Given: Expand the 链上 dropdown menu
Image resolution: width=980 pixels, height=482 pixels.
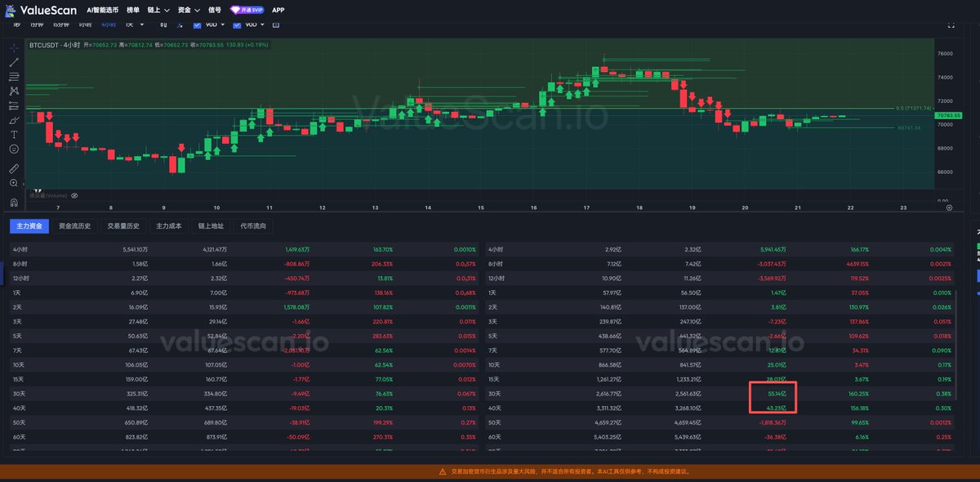Looking at the screenshot, I should click(x=158, y=10).
